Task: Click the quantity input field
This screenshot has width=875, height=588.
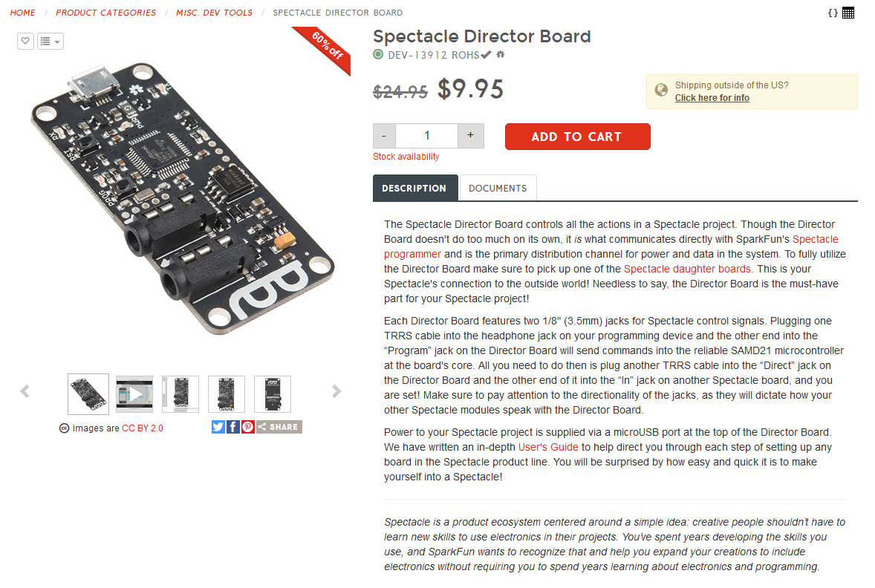Action: click(x=427, y=136)
